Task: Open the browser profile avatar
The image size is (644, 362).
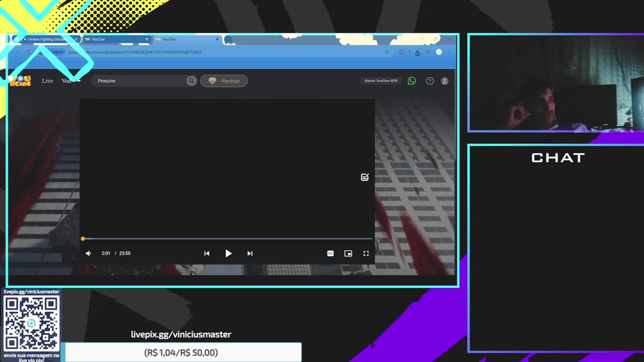Action: [x=439, y=52]
